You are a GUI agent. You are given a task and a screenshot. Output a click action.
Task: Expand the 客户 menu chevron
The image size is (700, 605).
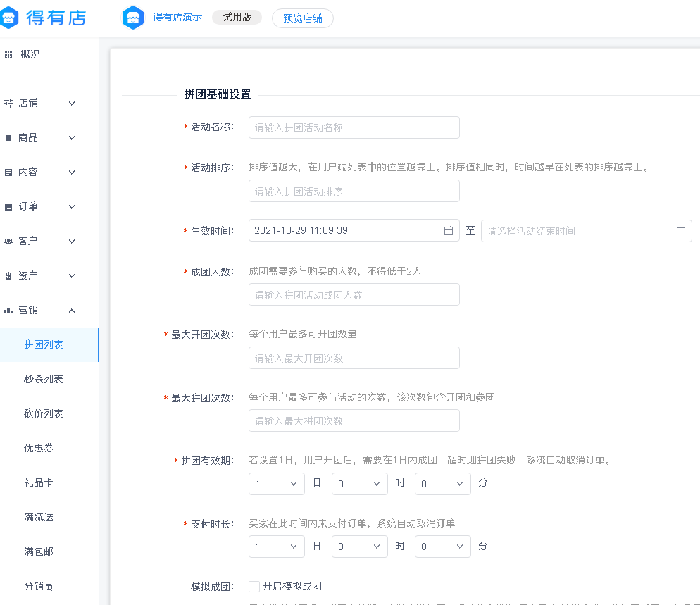click(72, 242)
